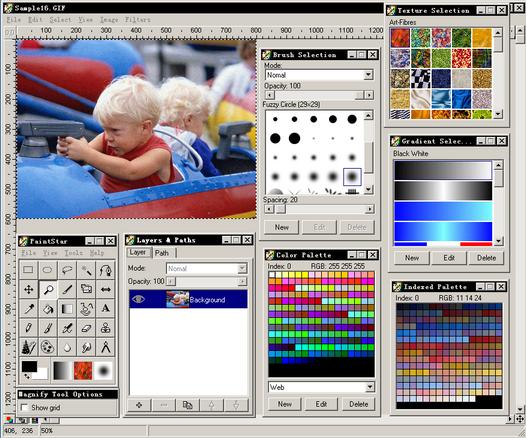Click New in Brush Selection panel
This screenshot has height=438, width=526.
click(x=281, y=227)
